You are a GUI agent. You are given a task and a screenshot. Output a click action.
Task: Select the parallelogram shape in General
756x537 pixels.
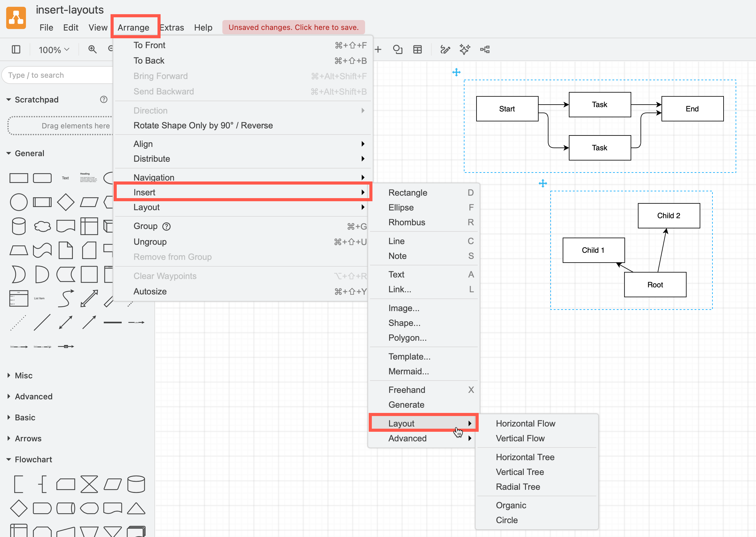coord(89,202)
